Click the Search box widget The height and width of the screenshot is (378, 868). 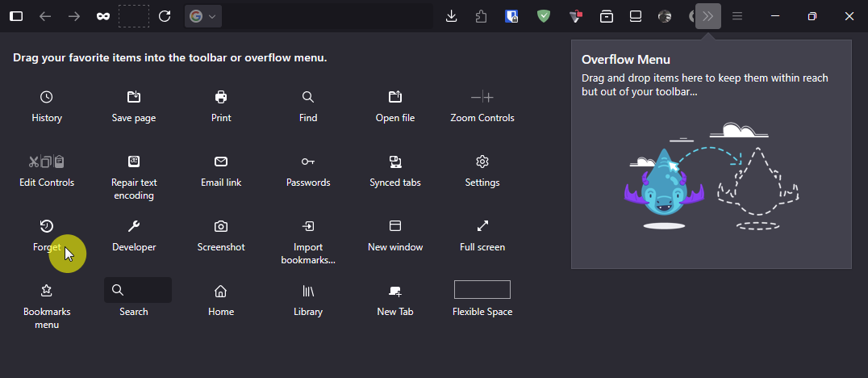(x=138, y=290)
